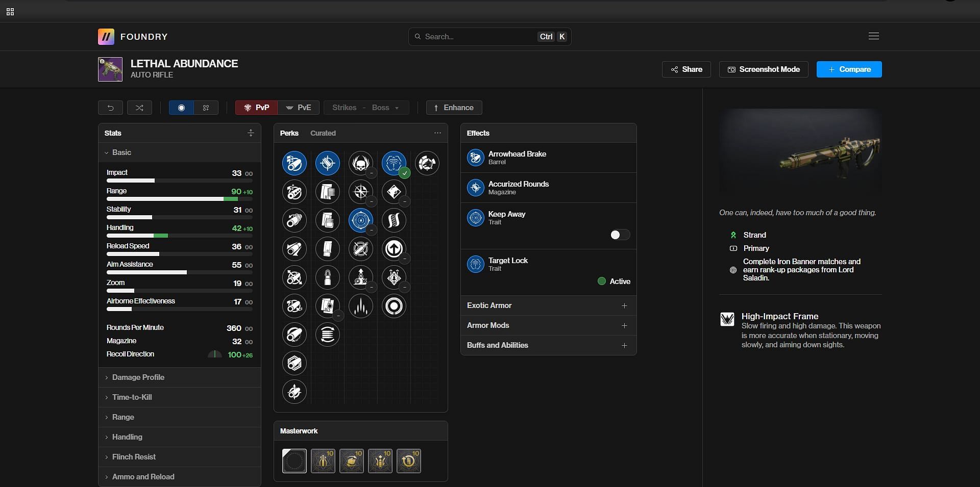Image resolution: width=980 pixels, height=487 pixels.
Task: Click the Stats panel plus button
Action: (x=251, y=133)
